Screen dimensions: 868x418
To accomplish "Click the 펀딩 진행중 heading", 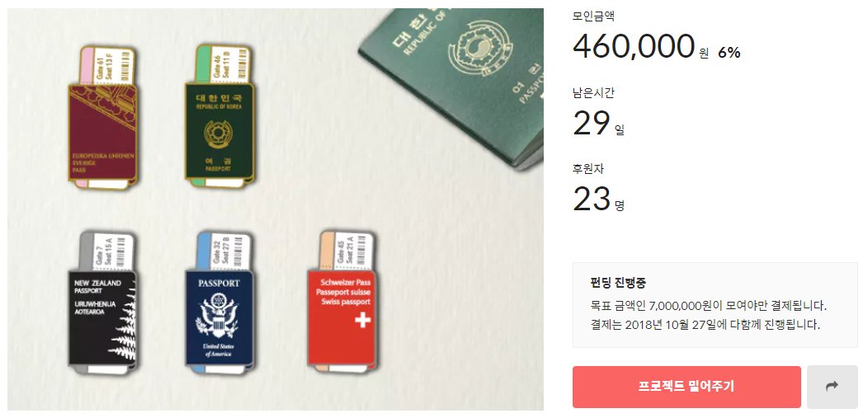I will pyautogui.click(x=618, y=283).
